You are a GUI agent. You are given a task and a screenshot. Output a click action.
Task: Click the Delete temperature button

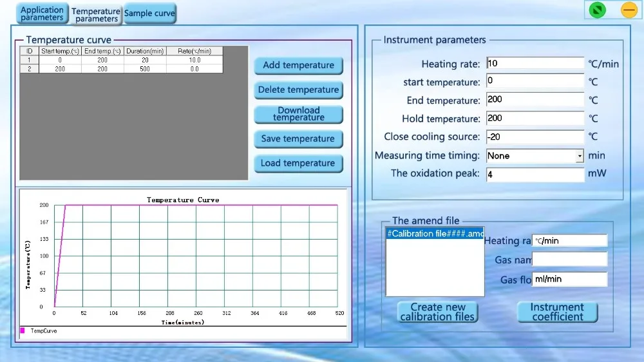[x=298, y=90]
